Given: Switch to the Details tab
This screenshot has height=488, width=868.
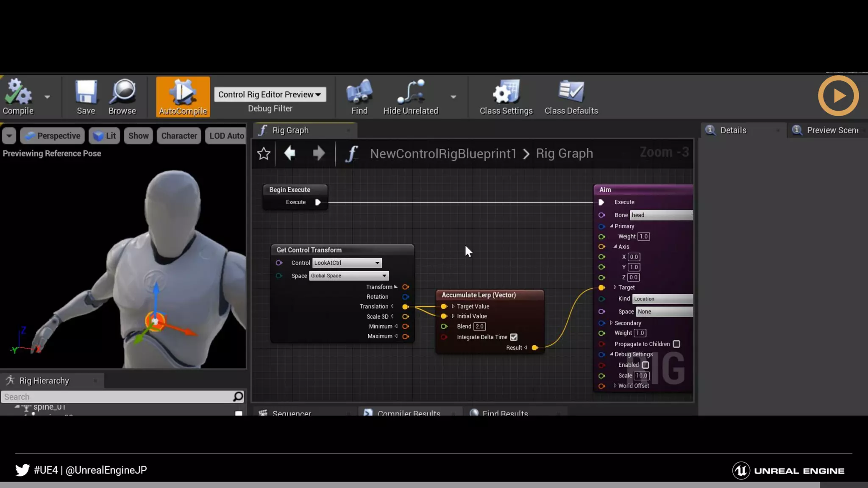Looking at the screenshot, I should pos(733,130).
